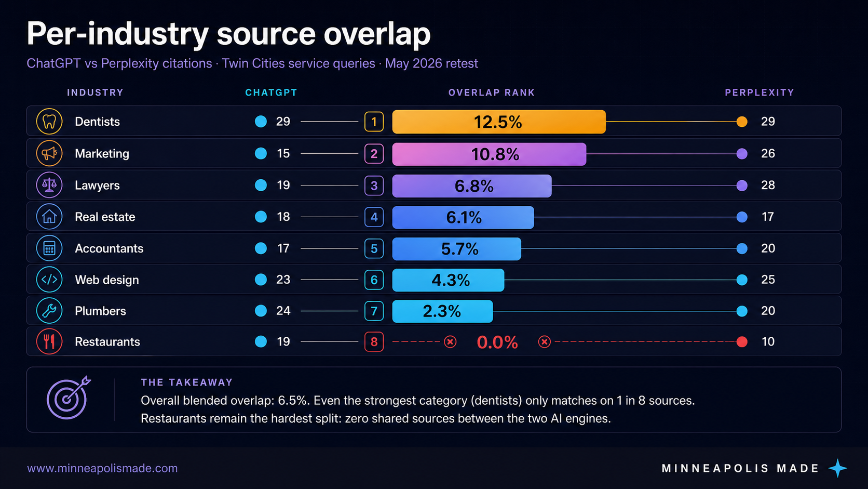Click the Perplexity count 25 for Web design
Viewport: 868px width, 489px height.
pos(768,280)
